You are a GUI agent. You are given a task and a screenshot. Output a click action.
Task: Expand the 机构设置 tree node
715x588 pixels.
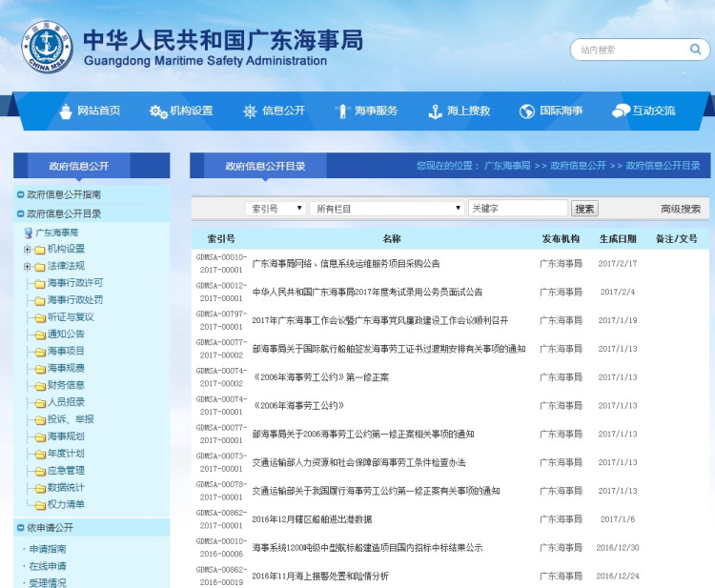click(28, 250)
